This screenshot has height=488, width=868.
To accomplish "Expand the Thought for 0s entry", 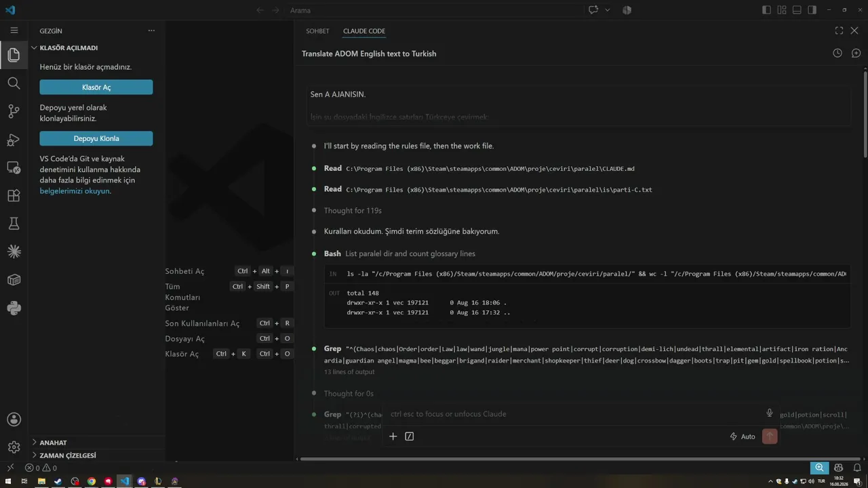I will pos(349,394).
